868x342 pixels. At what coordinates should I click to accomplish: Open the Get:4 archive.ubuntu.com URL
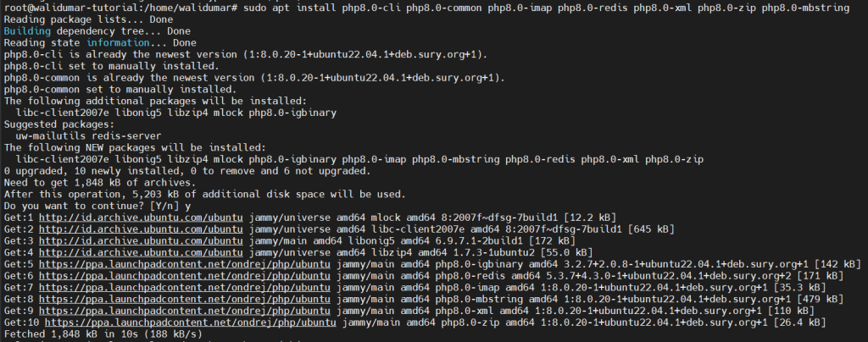(x=141, y=252)
